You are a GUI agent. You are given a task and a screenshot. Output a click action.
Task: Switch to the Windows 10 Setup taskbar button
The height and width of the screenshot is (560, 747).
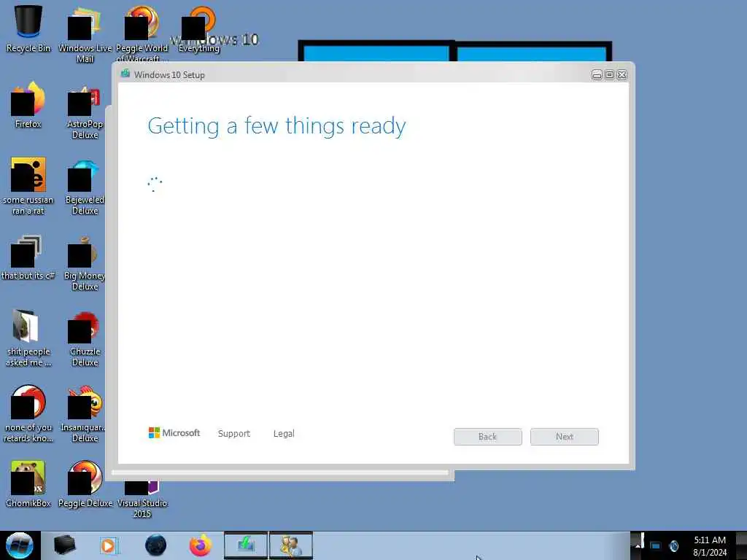coord(246,545)
